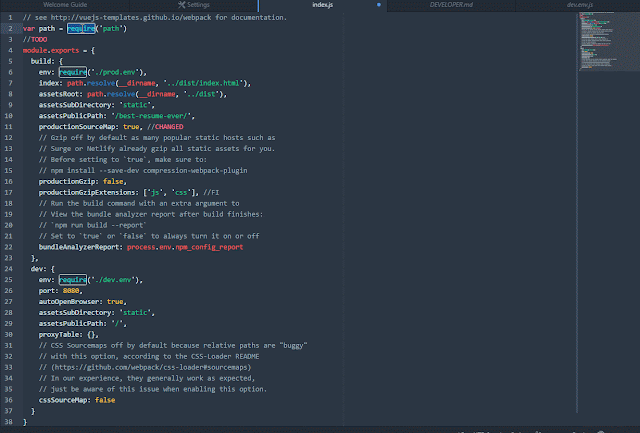The height and width of the screenshot is (433, 640).
Task: Click the 'css' string on line 17
Action: click(181, 193)
